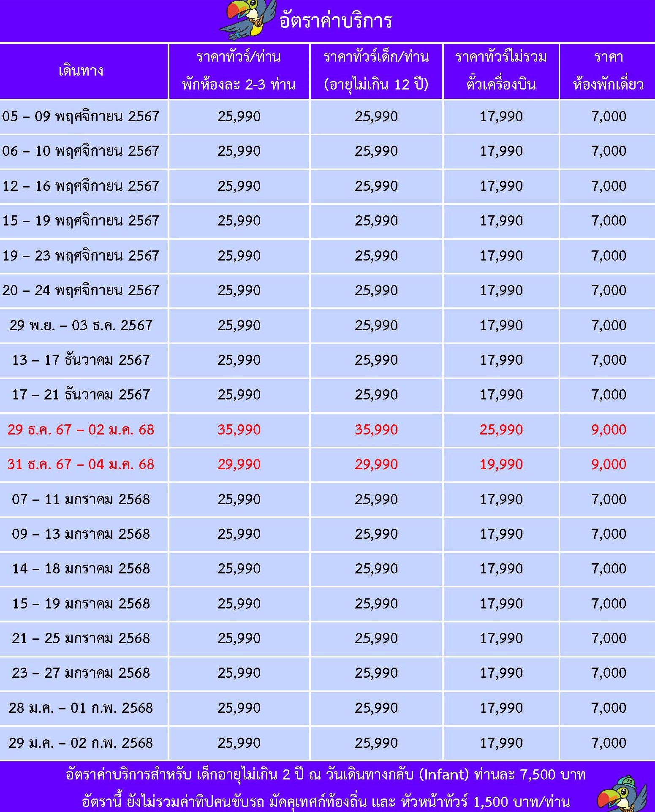Screen dimensions: 655x812
Task: Select red date 31 ธ.ค. 67 – 04 ม.ค. 68
Action: tap(81, 464)
